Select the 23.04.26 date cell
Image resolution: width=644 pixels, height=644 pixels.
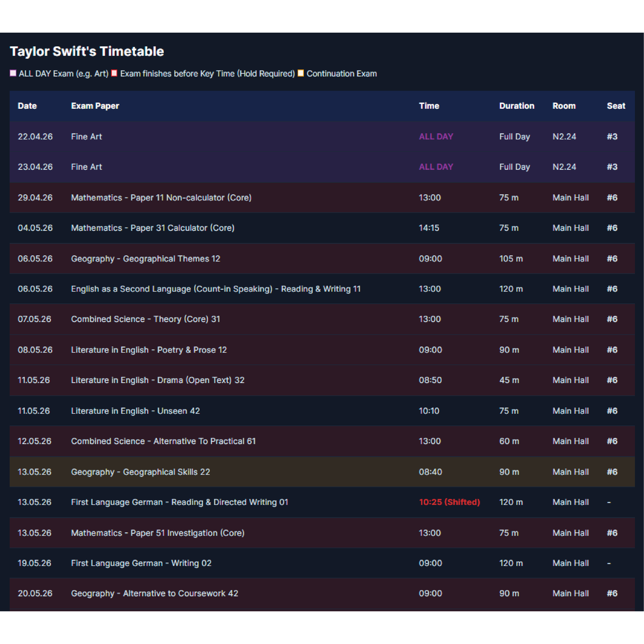[35, 167]
